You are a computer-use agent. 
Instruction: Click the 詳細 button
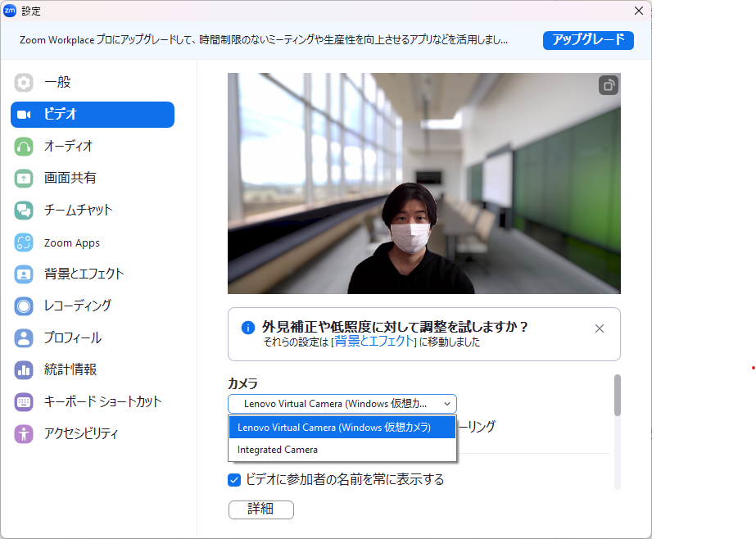coord(260,510)
